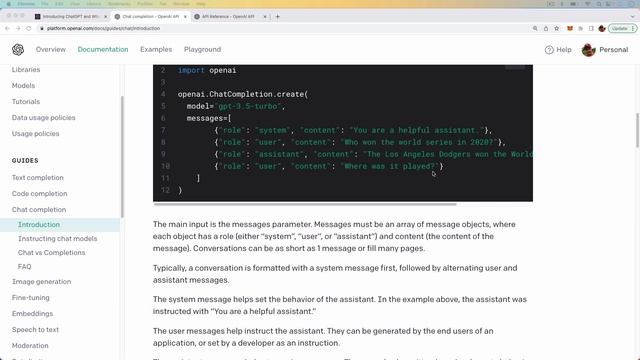The image size is (640, 360).
Task: Open a new tab with plus icon
Action: [278, 17]
